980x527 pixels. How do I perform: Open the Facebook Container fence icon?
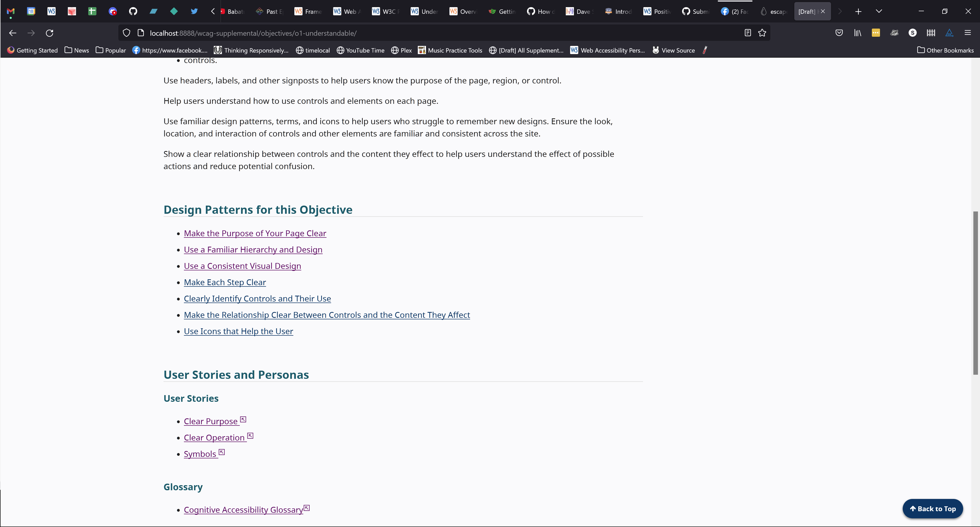[x=931, y=33]
